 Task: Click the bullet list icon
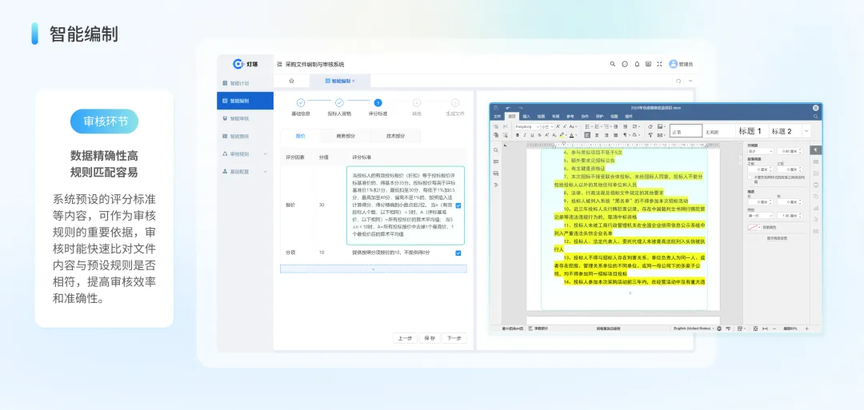[x=587, y=126]
